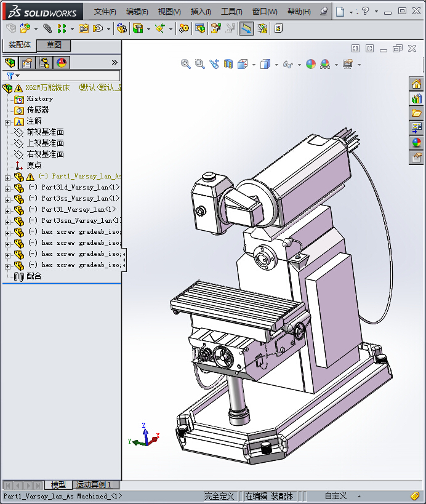Click the Display Style cube icon

(x=265, y=64)
